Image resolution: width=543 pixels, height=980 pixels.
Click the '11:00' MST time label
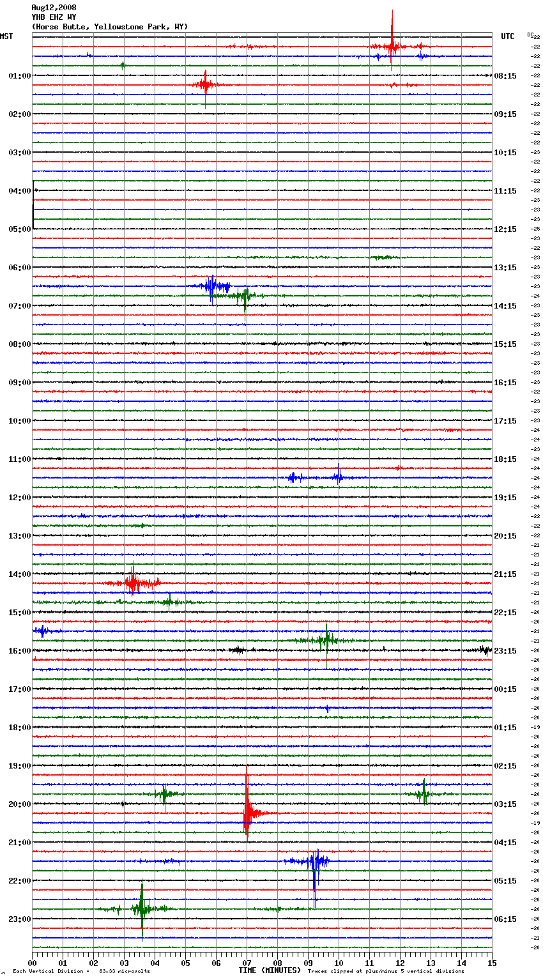click(20, 459)
